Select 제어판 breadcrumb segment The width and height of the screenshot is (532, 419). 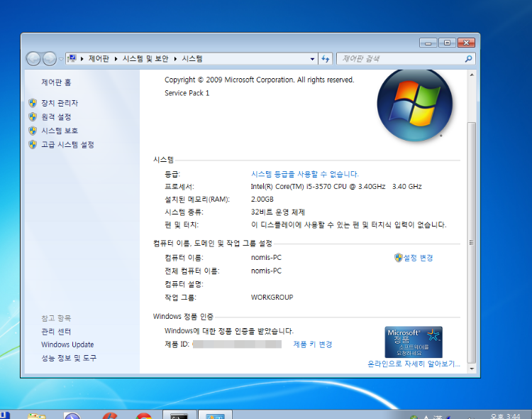point(99,59)
